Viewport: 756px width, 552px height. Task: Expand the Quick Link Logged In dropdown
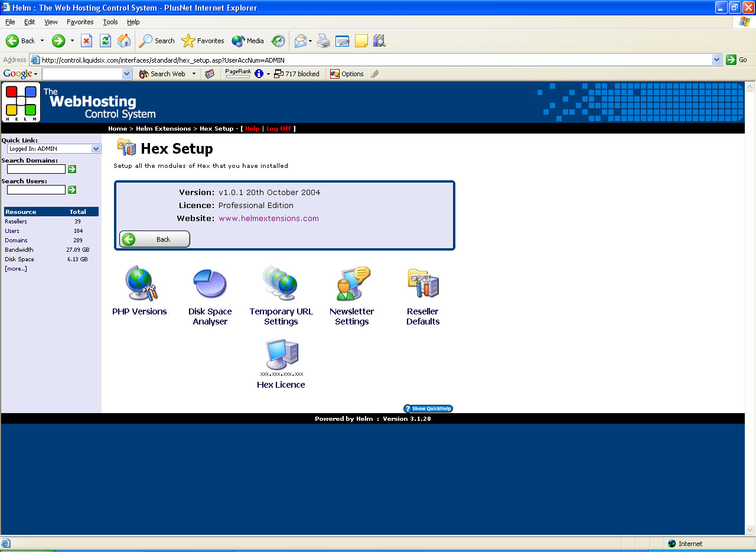click(96, 149)
